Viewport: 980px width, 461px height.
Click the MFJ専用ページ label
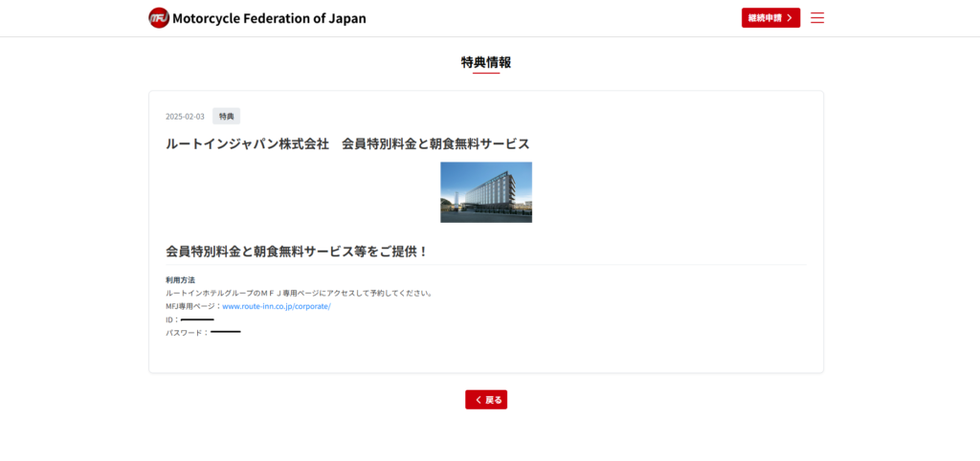(x=192, y=306)
